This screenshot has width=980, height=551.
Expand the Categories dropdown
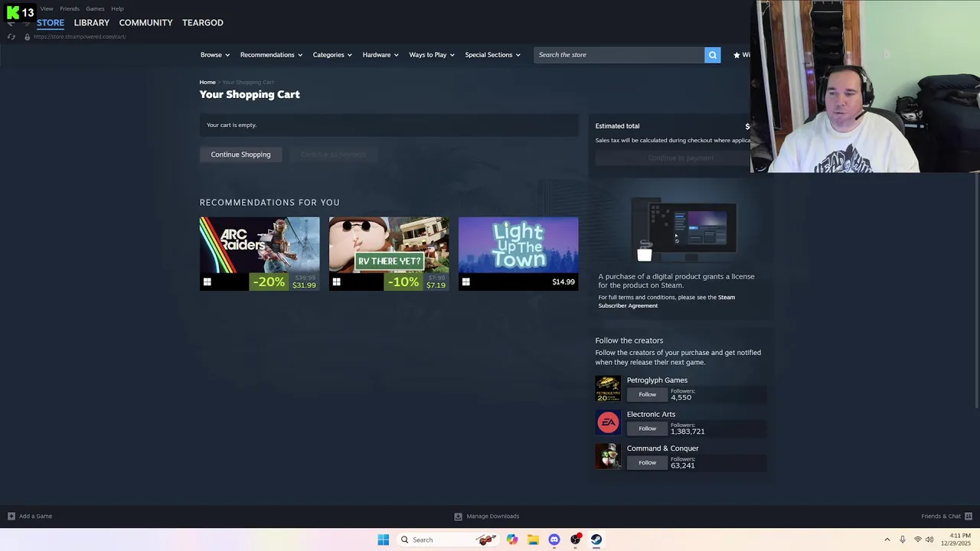coord(332,55)
